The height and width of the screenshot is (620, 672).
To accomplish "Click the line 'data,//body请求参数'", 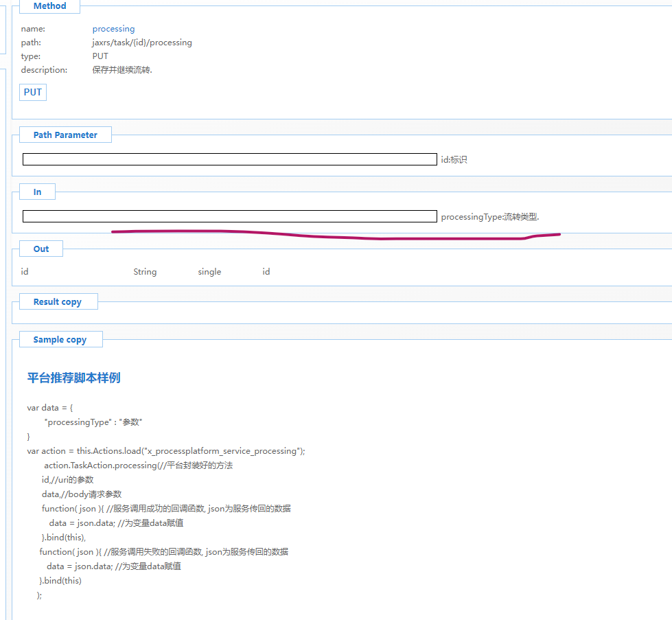I will coord(82,494).
